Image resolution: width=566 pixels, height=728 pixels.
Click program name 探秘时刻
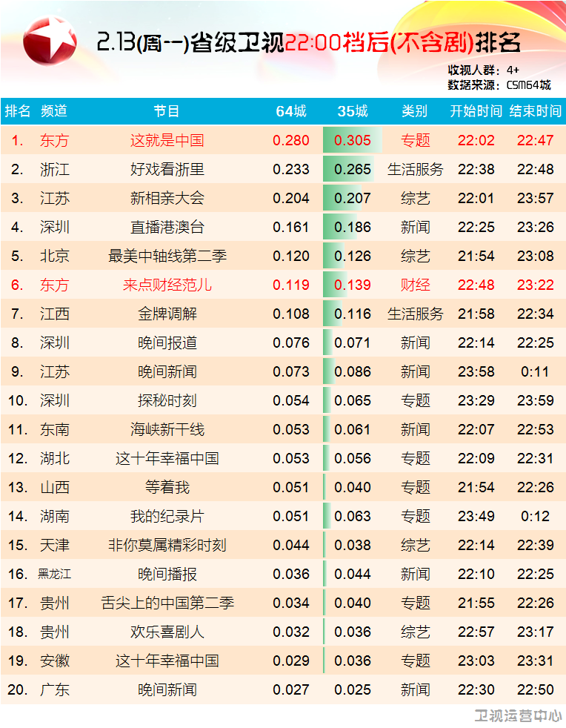[x=167, y=400]
